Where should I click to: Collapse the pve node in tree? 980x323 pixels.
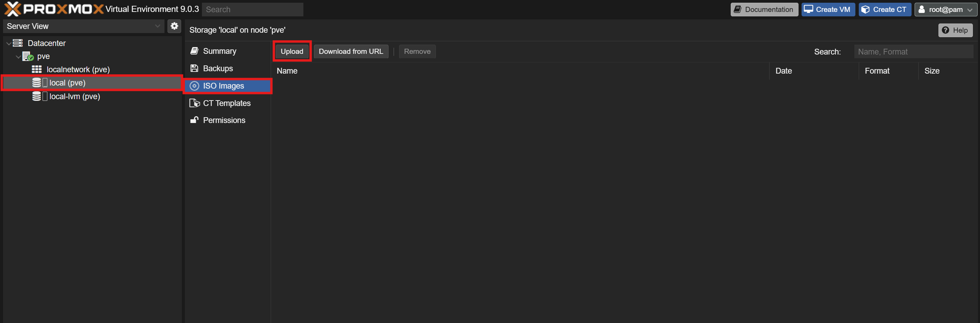pos(18,57)
